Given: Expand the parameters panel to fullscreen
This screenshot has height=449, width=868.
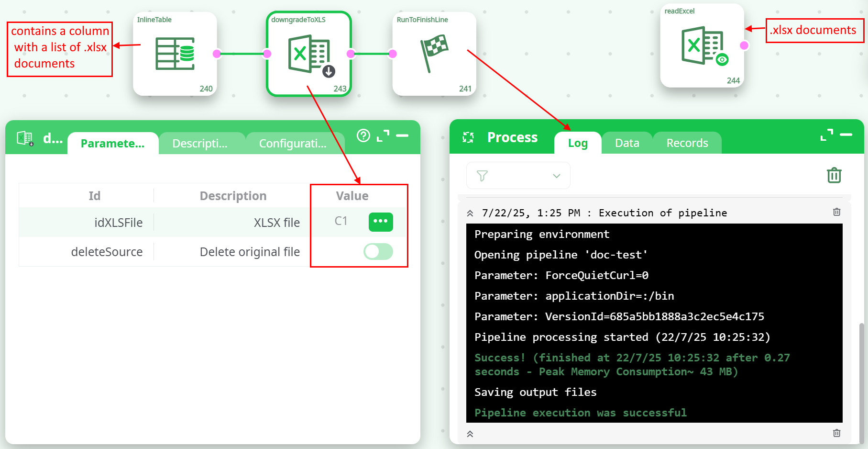Looking at the screenshot, I should tap(383, 136).
